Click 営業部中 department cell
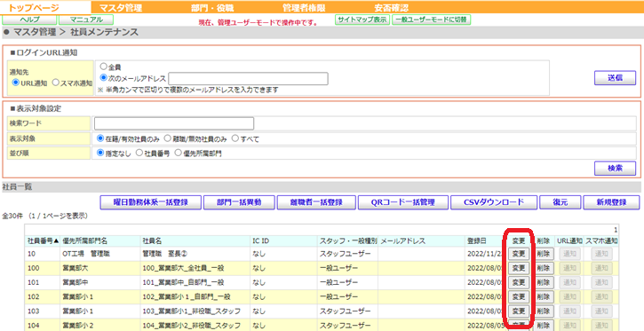 point(76,282)
